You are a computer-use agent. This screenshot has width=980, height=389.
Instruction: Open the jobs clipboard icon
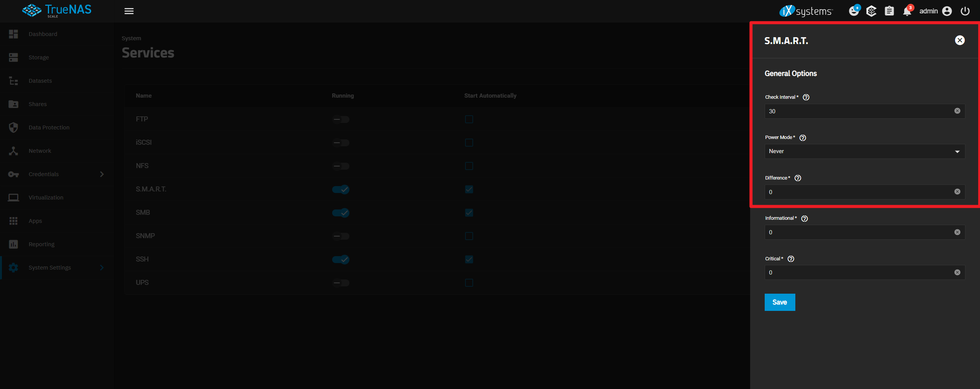tap(889, 11)
